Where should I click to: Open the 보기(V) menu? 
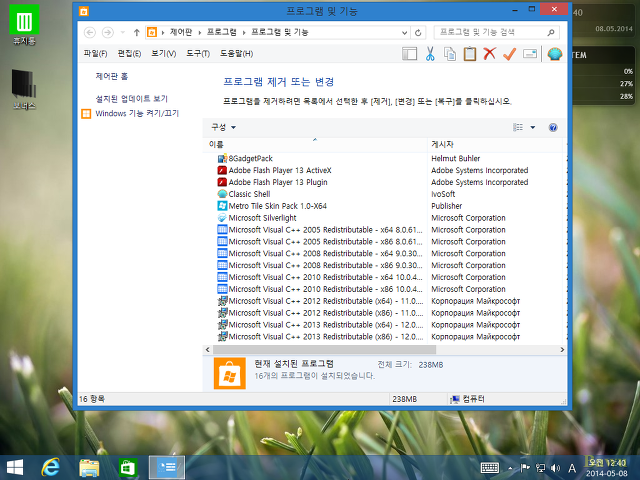[x=164, y=53]
